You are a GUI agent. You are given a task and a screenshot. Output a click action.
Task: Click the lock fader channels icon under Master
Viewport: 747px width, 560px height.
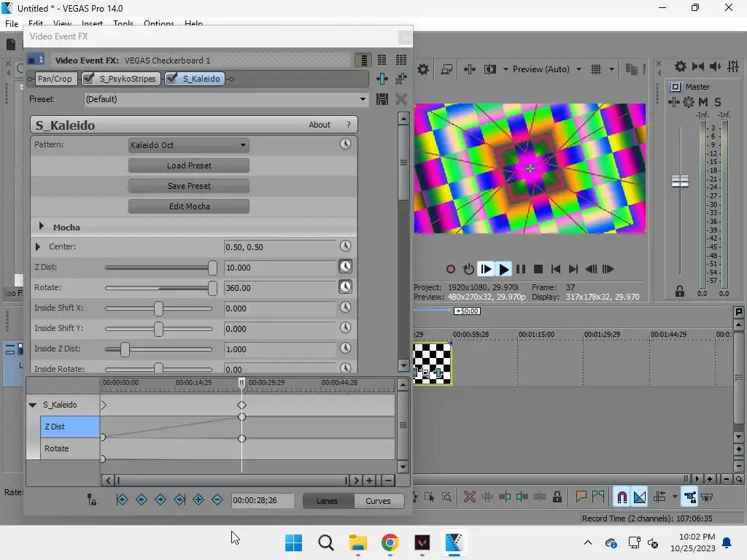(680, 291)
